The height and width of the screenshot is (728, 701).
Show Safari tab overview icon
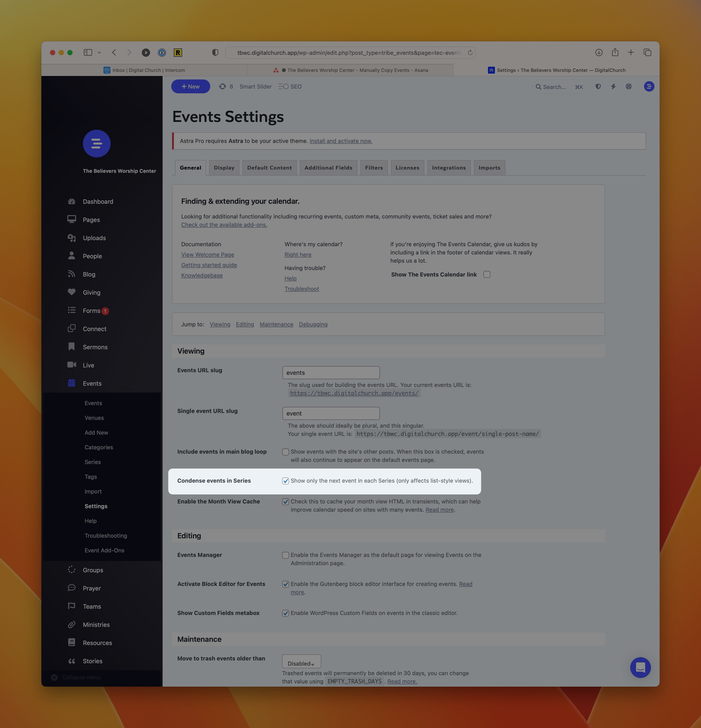point(647,52)
